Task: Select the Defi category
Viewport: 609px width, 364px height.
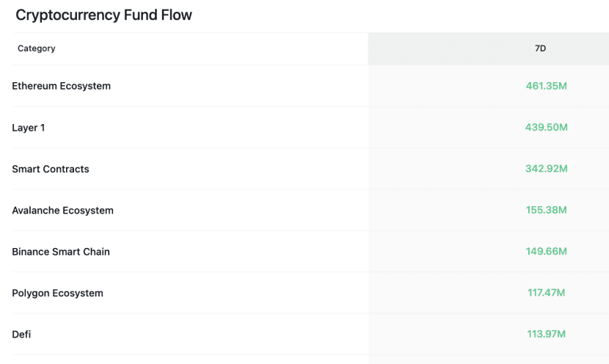Action: [x=21, y=335]
